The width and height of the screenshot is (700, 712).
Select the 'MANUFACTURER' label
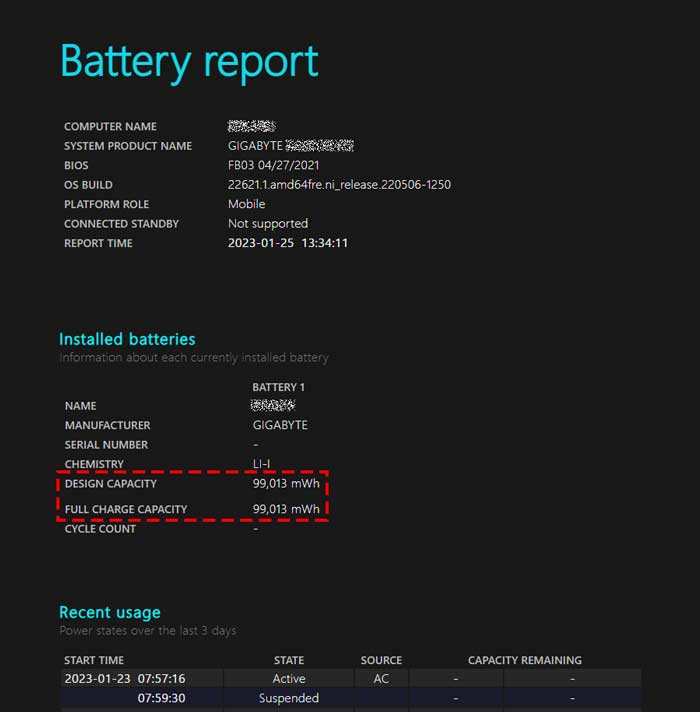tap(108, 425)
